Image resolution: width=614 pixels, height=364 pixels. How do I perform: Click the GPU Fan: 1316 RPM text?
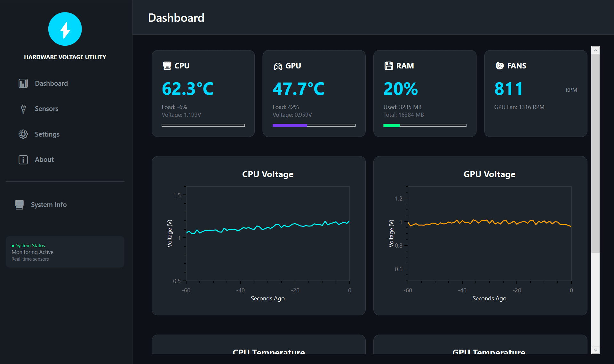point(519,107)
